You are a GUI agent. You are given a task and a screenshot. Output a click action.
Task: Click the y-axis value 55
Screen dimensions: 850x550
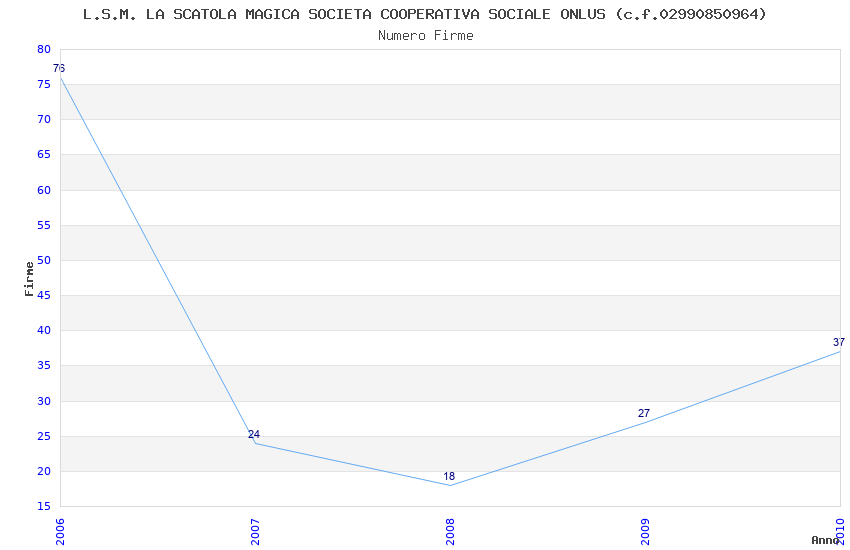click(44, 225)
